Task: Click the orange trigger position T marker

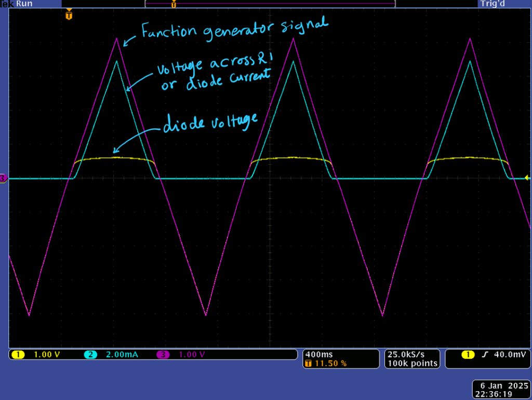Action: tap(69, 15)
